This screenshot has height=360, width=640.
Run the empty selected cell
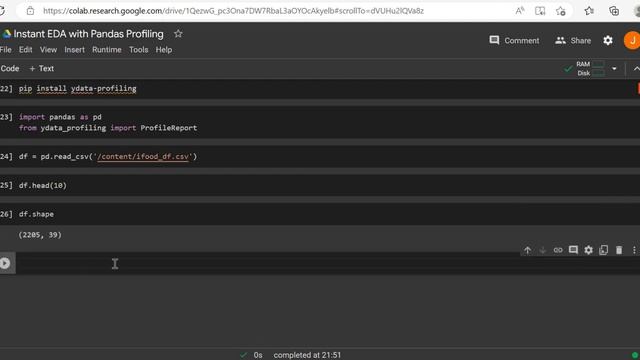pos(5,263)
